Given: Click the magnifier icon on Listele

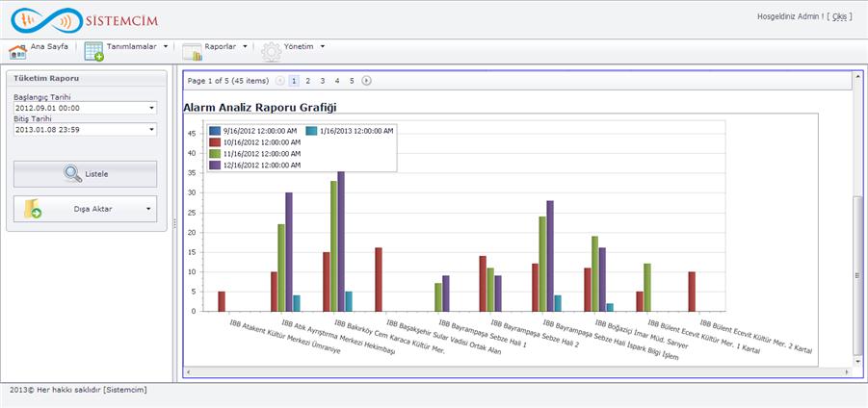Looking at the screenshot, I should [72, 174].
